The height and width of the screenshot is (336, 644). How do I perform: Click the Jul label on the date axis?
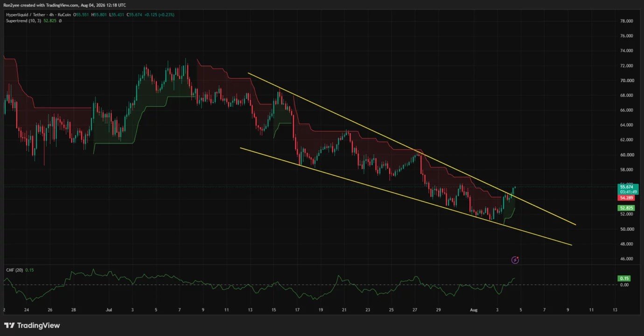[x=109, y=309]
